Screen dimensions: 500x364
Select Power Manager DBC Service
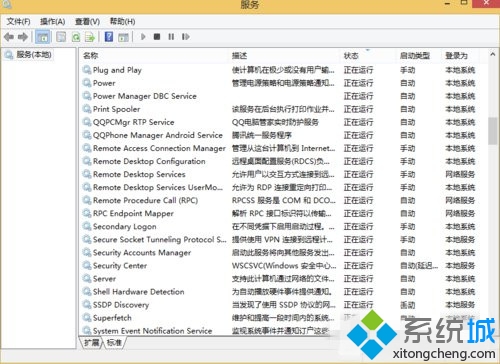pos(145,96)
